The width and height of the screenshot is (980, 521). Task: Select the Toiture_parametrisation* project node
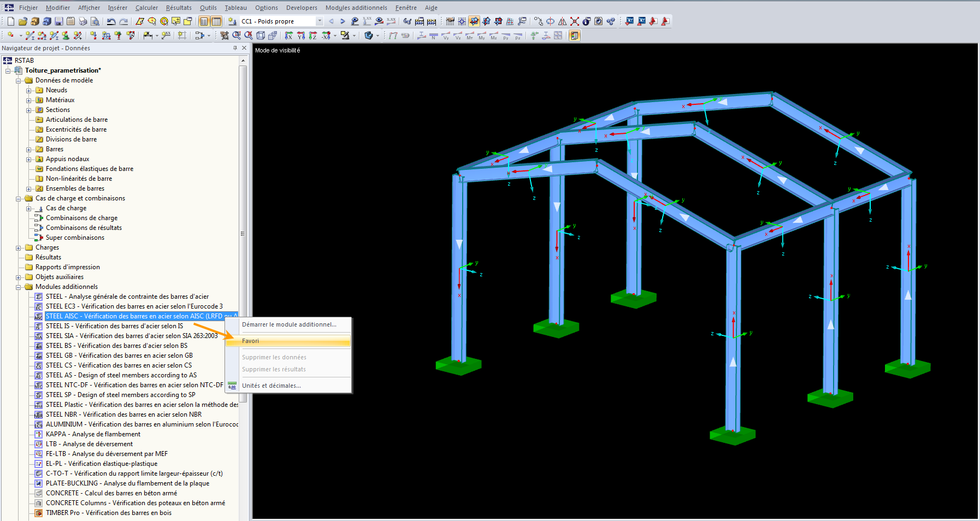63,70
